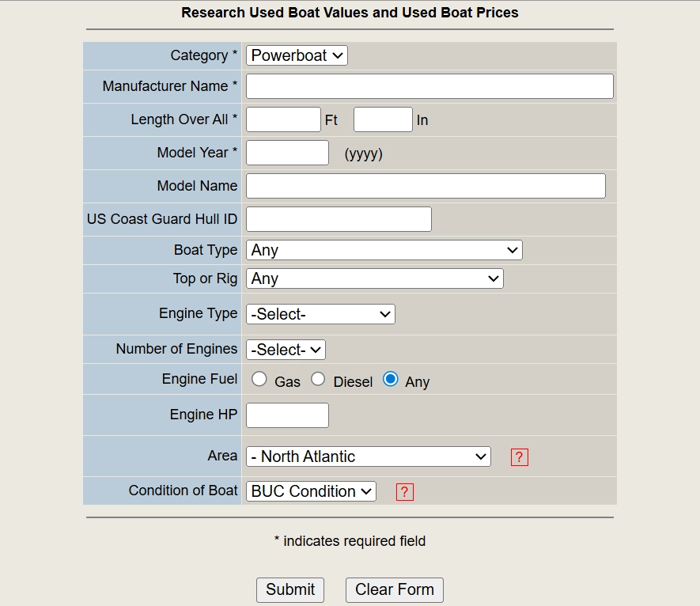
Task: Open the Area help question mark icon
Action: coord(519,457)
